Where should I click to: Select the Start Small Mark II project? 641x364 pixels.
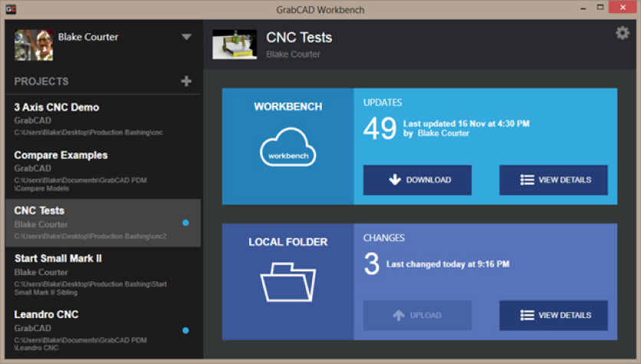click(103, 275)
